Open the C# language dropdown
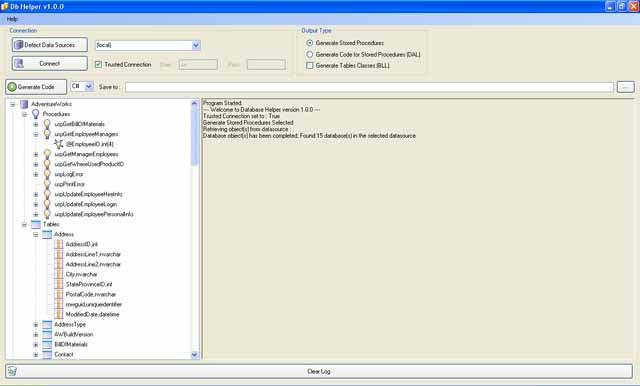The image size is (640, 386). (89, 87)
